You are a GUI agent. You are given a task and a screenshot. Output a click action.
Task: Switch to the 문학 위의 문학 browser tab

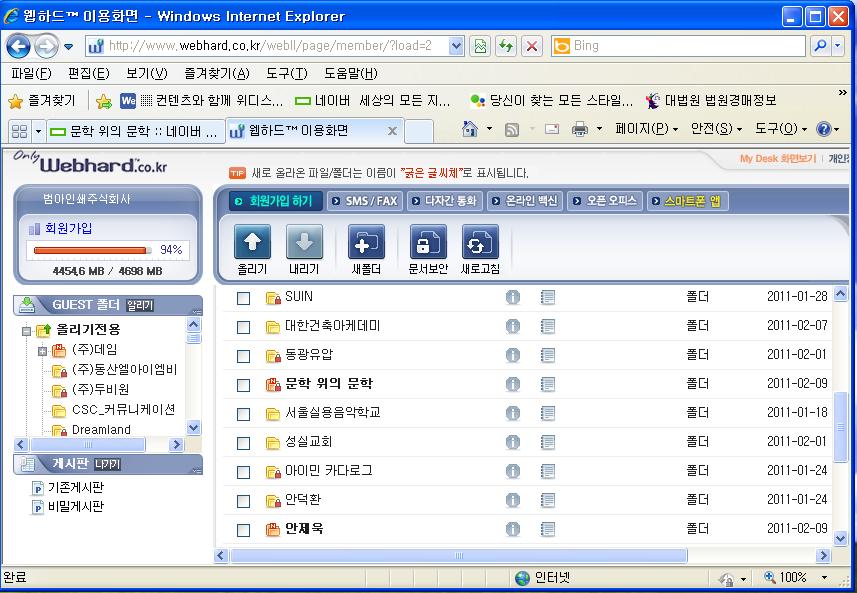tap(134, 131)
